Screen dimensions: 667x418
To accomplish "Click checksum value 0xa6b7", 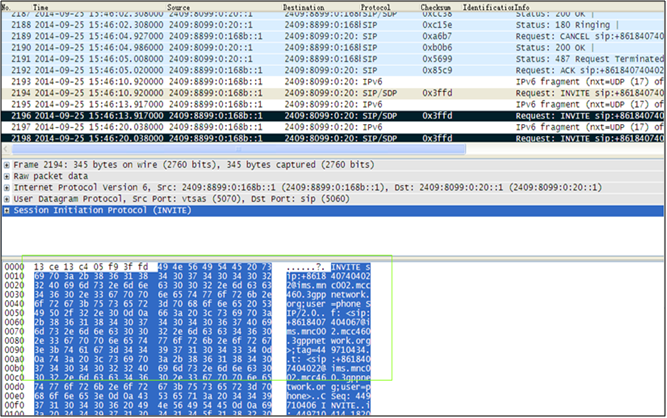I will tap(437, 36).
